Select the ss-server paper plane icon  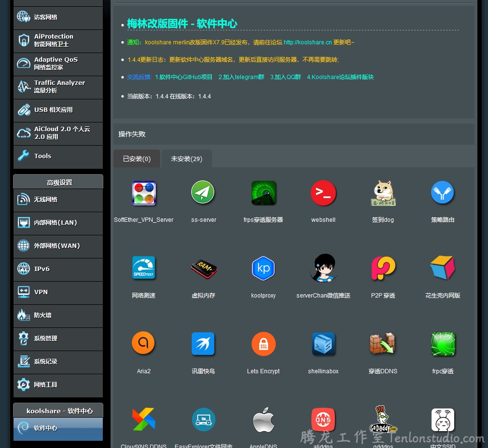pos(203,192)
